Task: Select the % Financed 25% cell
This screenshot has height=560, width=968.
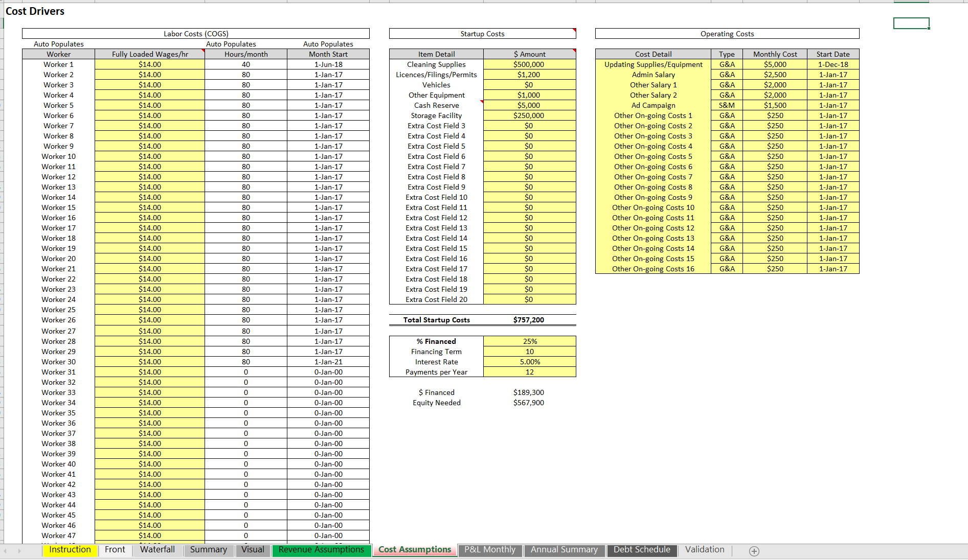Action: tap(530, 341)
